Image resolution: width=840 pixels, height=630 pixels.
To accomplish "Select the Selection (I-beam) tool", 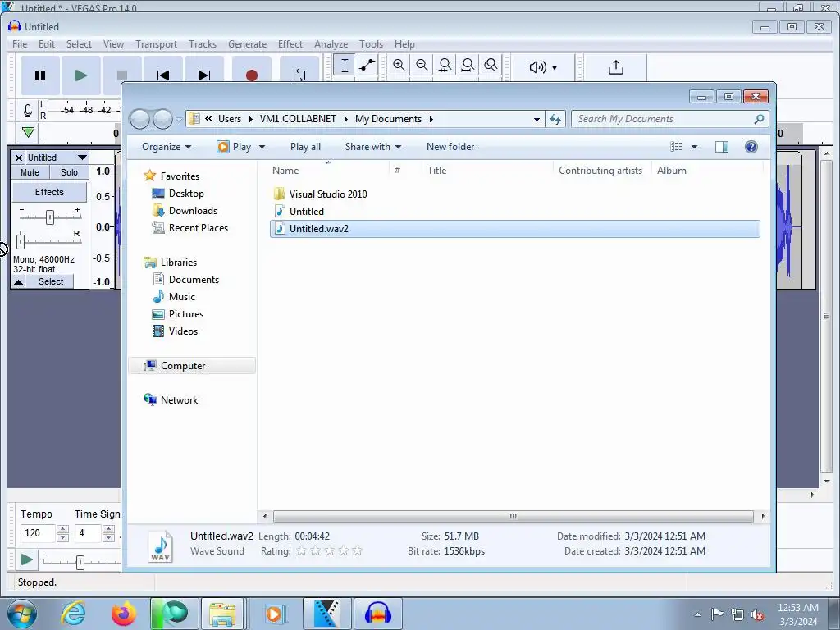I will (345, 66).
